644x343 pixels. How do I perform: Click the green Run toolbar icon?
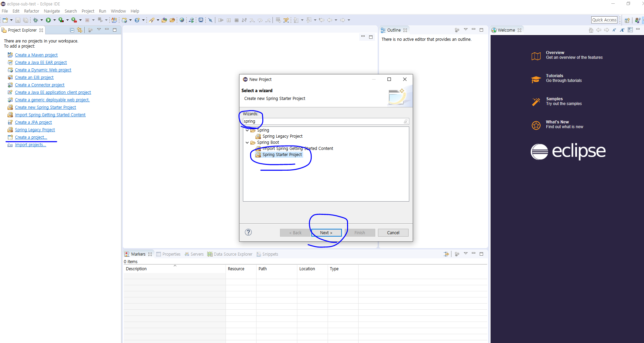click(x=48, y=20)
